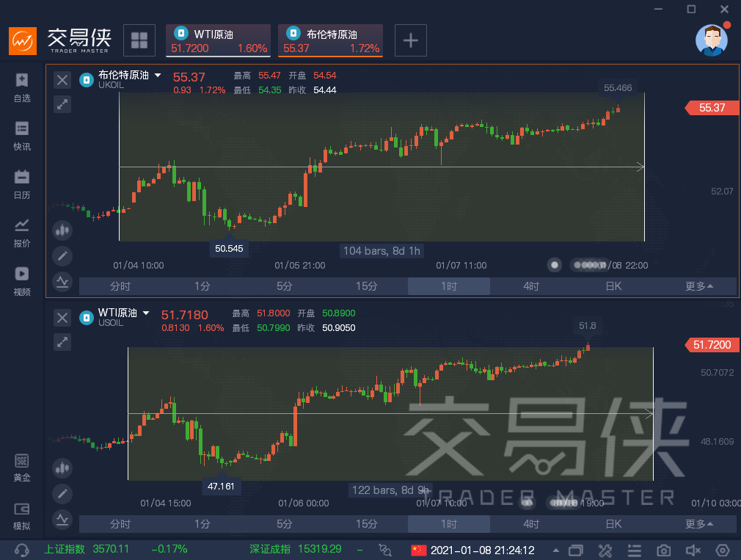741x560 pixels.
Task: Select 1时 timeframe in WTI原油 chart
Action: pyautogui.click(x=449, y=523)
